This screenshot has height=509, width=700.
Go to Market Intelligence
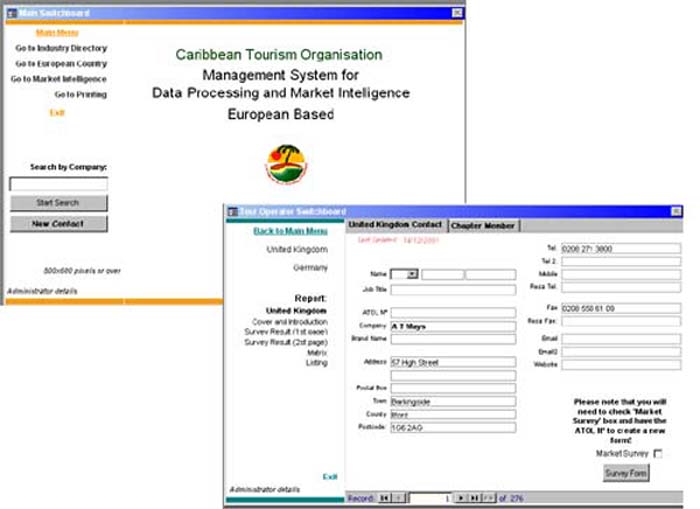click(58, 79)
